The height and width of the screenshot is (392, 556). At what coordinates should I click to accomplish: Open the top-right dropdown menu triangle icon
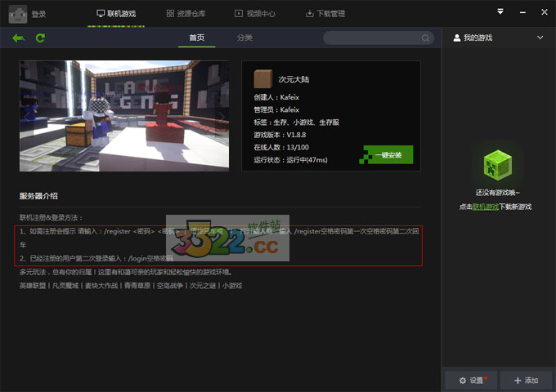tap(500, 11)
